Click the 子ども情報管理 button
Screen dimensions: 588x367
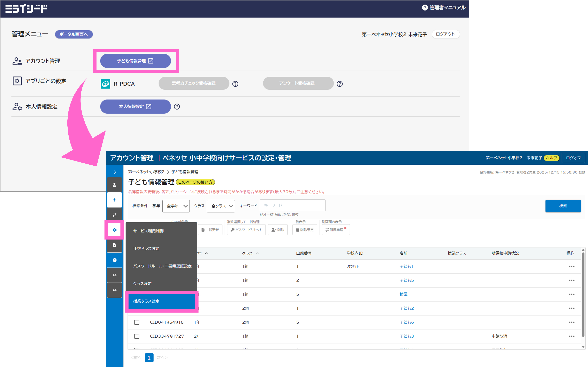coord(135,61)
